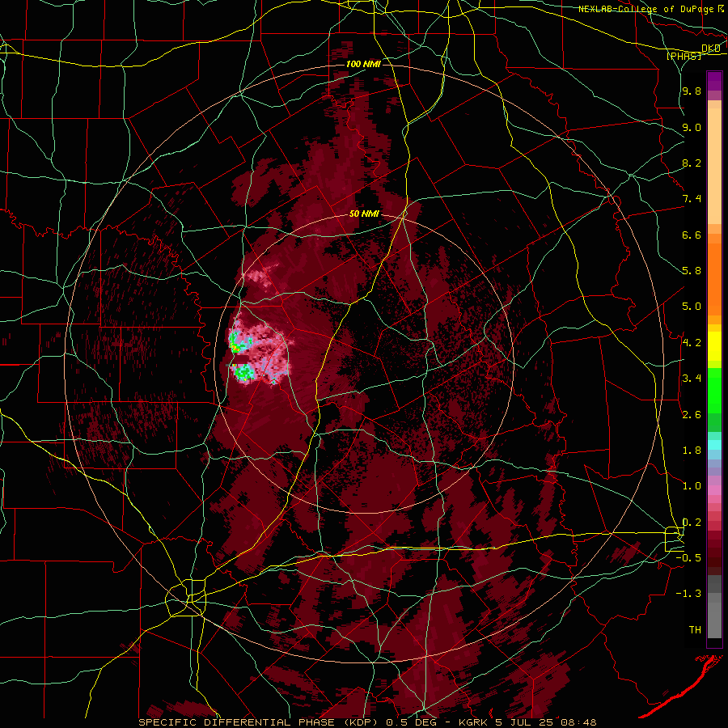Click the 5.8 value on the color scale

point(692,271)
